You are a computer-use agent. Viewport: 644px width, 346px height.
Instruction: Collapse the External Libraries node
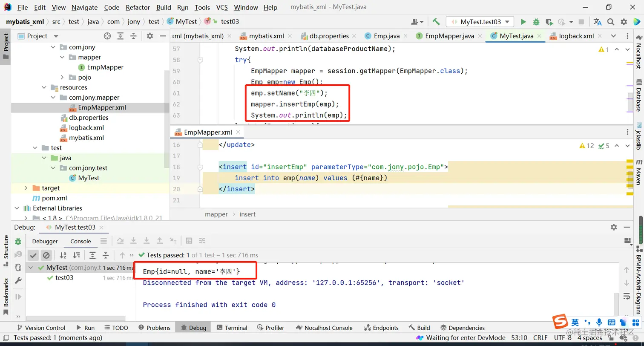coord(17,208)
